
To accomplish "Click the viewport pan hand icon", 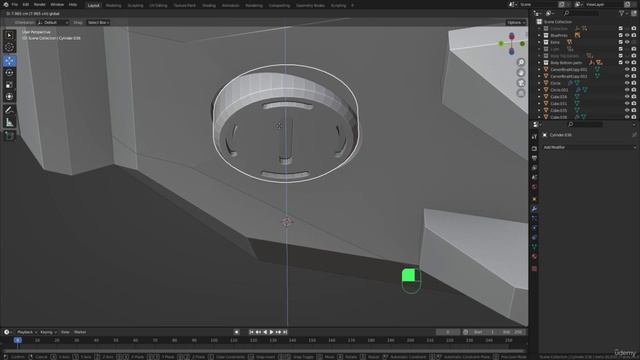I will click(x=521, y=73).
